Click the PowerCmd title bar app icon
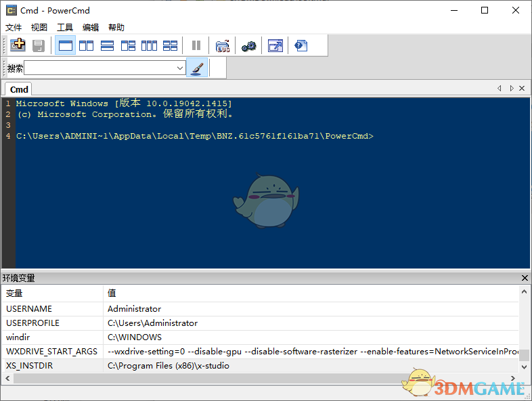532x401 pixels. click(x=12, y=11)
